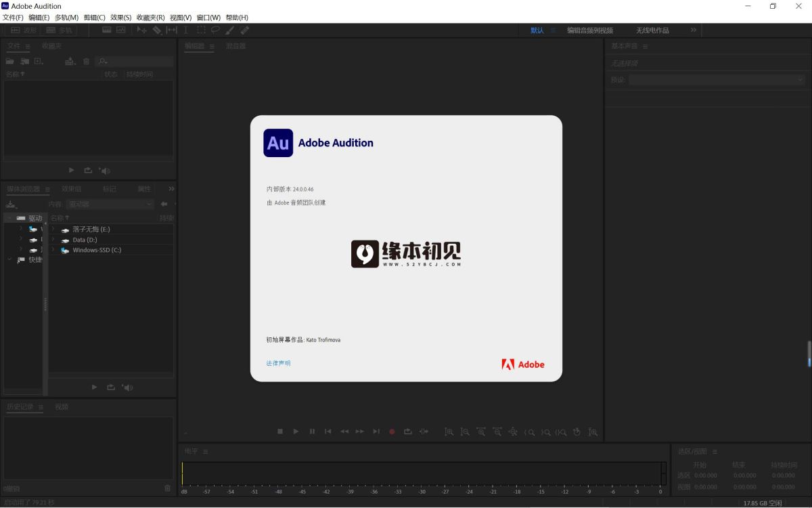
Task: Click Zoom In (Time) icon
Action: 480,431
